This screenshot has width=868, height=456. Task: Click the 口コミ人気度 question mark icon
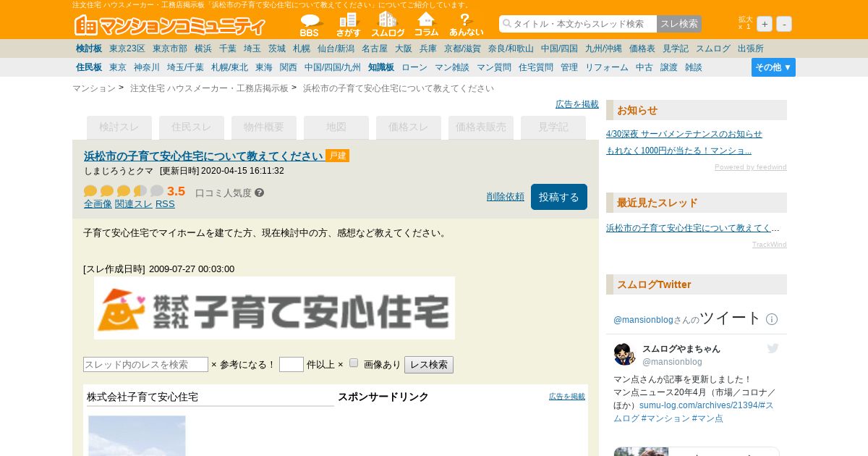tap(260, 193)
